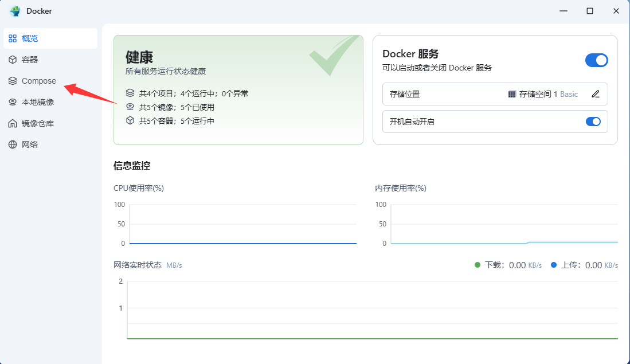This screenshot has height=364, width=630.
Task: Click the 概览 overview grid icon
Action: tap(13, 38)
